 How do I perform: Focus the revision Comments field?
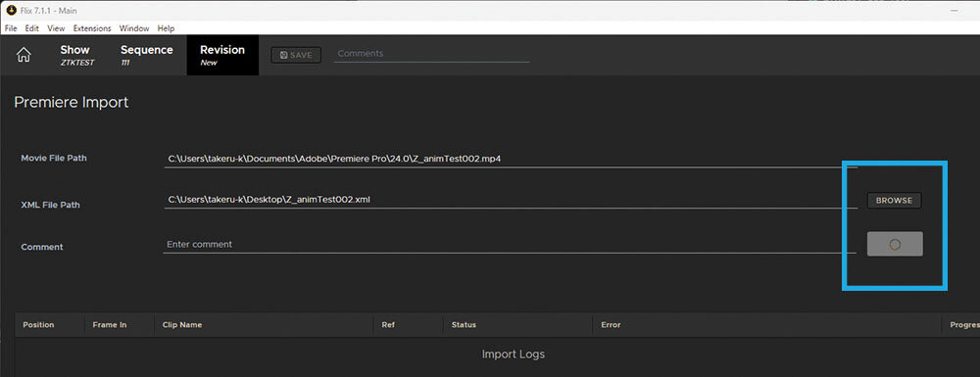coord(432,54)
